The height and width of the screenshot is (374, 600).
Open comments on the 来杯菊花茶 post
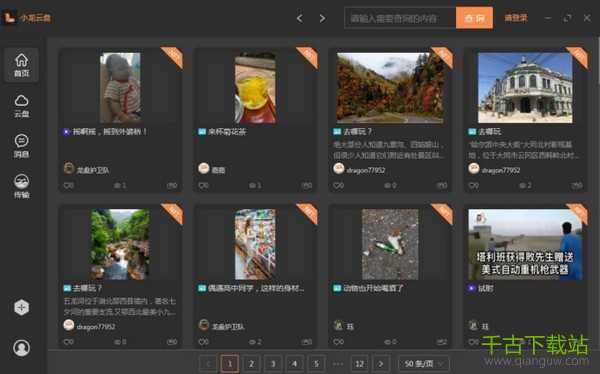point(307,186)
